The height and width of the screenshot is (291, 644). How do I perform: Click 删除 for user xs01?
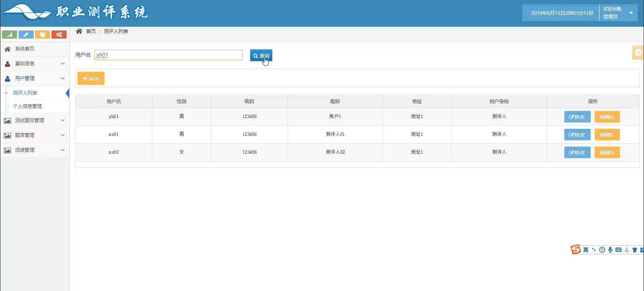pos(607,135)
